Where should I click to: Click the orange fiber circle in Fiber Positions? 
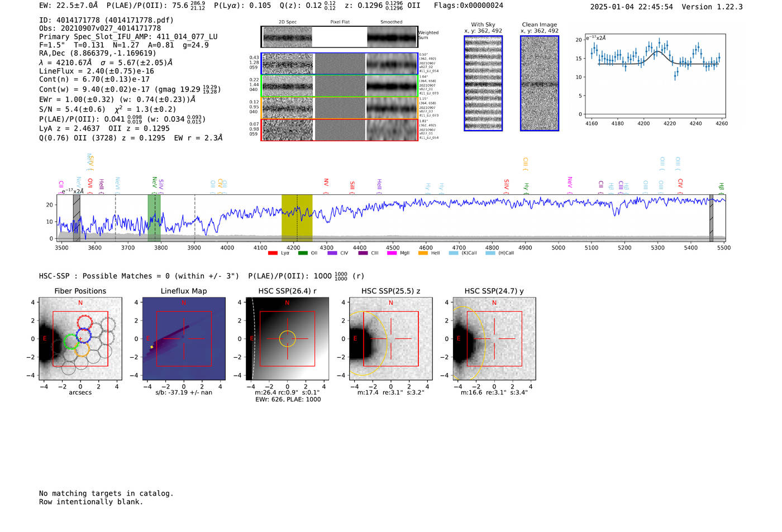82,349
